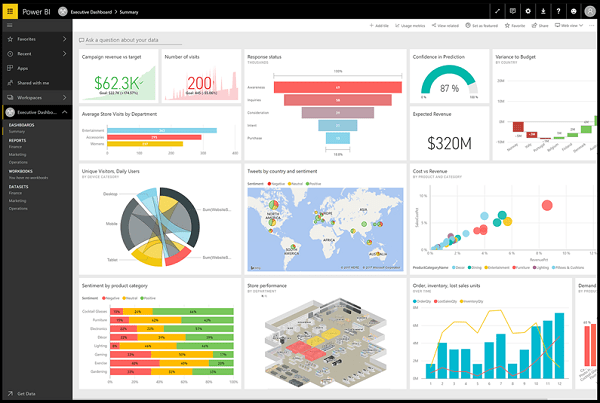Select the Summary dashboard in the sidebar
Image resolution: width=600 pixels, height=403 pixels.
click(x=17, y=132)
